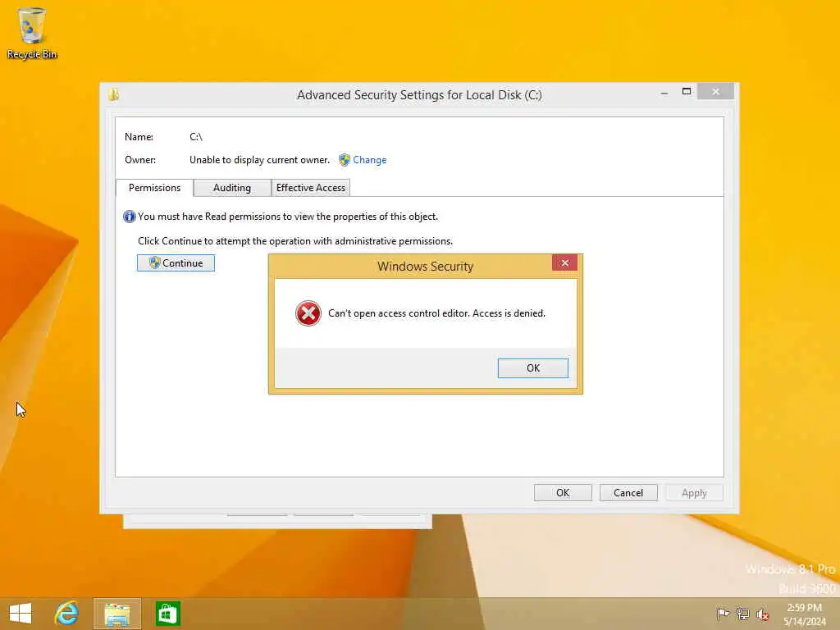Open the Recycle Bin on the desktop
The height and width of the screenshot is (630, 840).
pyautogui.click(x=32, y=33)
